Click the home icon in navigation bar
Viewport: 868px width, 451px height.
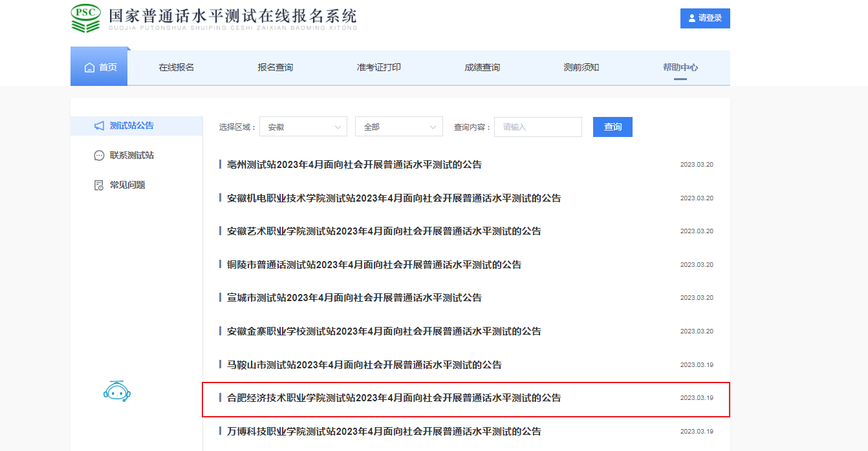point(89,68)
